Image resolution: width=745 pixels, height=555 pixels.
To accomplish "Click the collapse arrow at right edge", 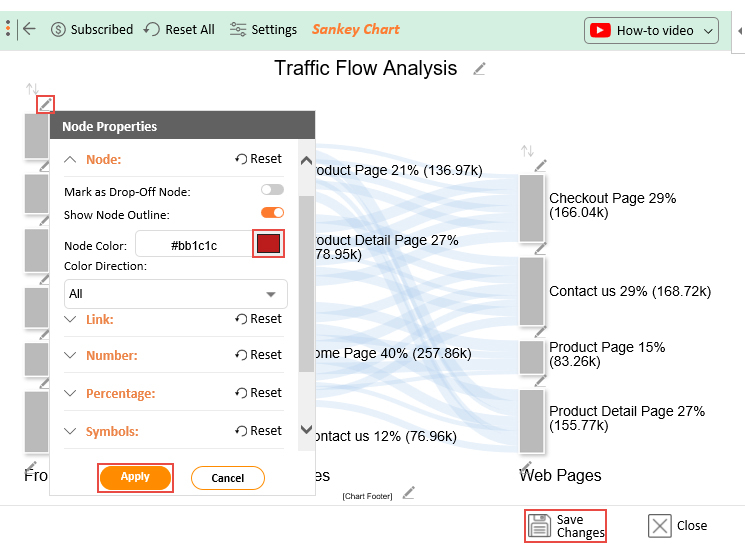I will coord(740,31).
